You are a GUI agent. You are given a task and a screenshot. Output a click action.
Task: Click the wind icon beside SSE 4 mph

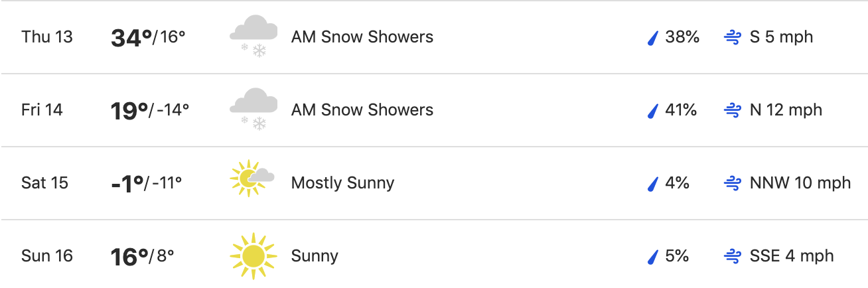pos(732,257)
